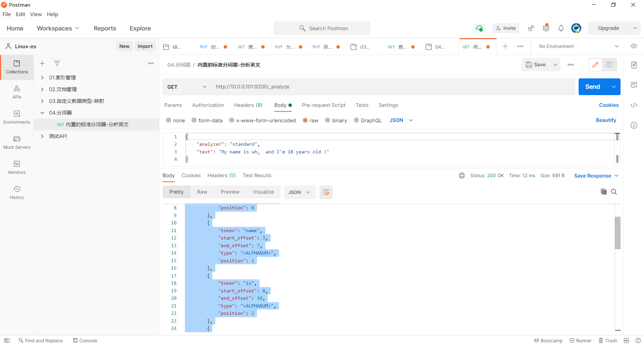The width and height of the screenshot is (644, 345).
Task: Open the Edit menu
Action: [20, 14]
